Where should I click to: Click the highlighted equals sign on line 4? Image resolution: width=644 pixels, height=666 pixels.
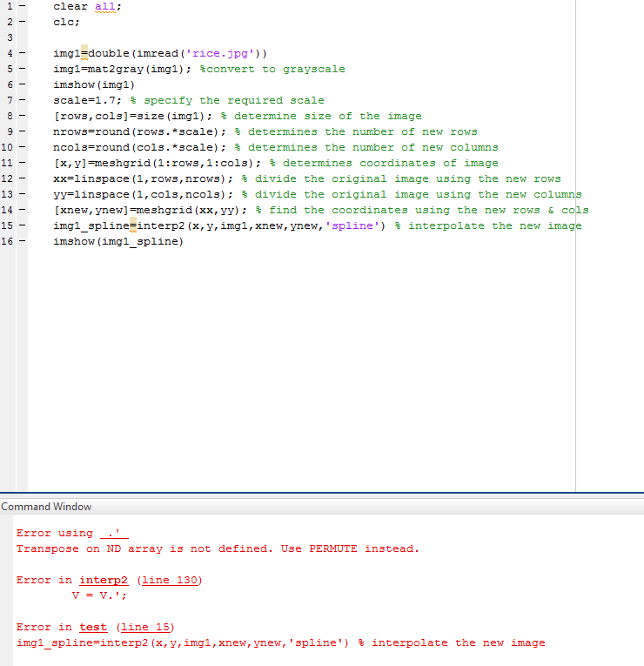tap(84, 53)
